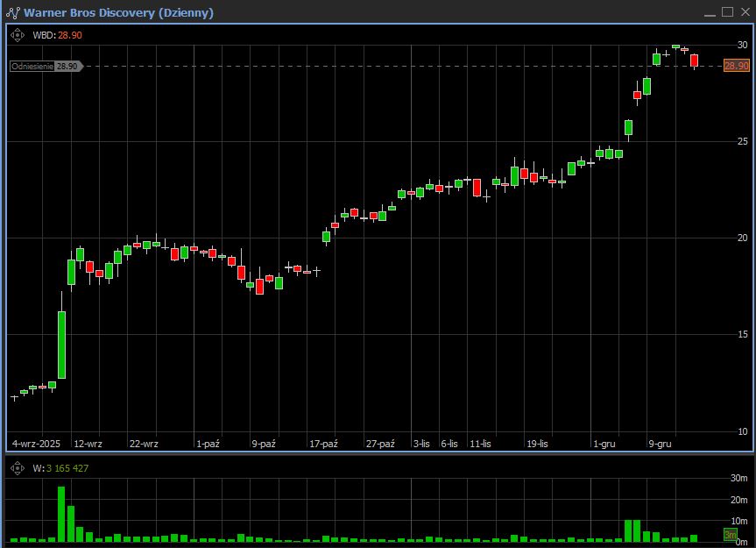Click the 20 level on the price axis
Viewport: 756px width, 548px height.
point(741,238)
